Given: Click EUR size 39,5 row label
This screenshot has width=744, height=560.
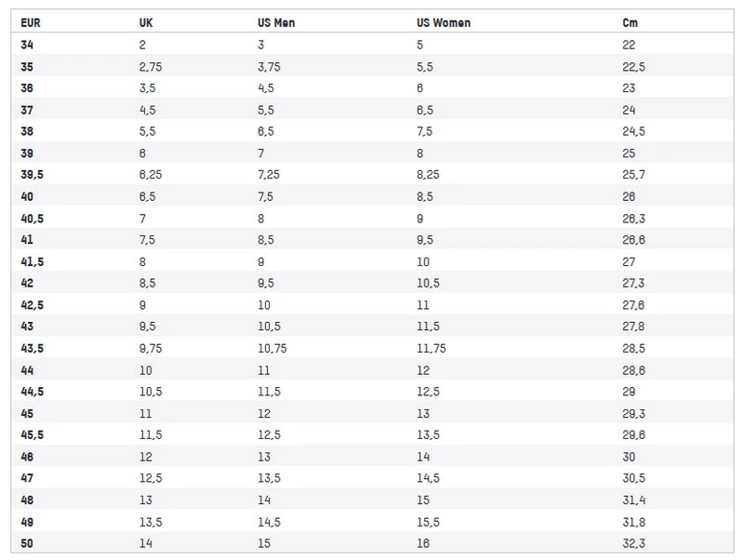Looking at the screenshot, I should point(32,175).
